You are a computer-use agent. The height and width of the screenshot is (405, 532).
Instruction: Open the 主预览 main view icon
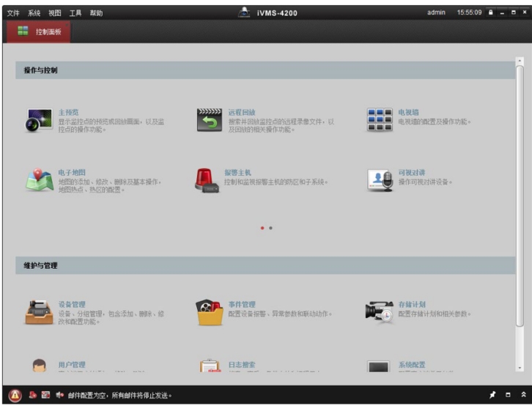(x=40, y=120)
